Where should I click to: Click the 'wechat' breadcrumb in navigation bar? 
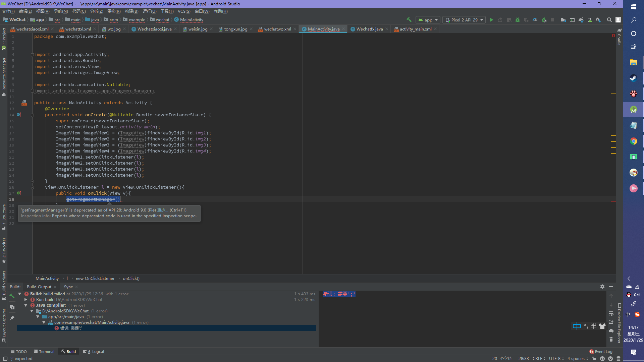160,20
